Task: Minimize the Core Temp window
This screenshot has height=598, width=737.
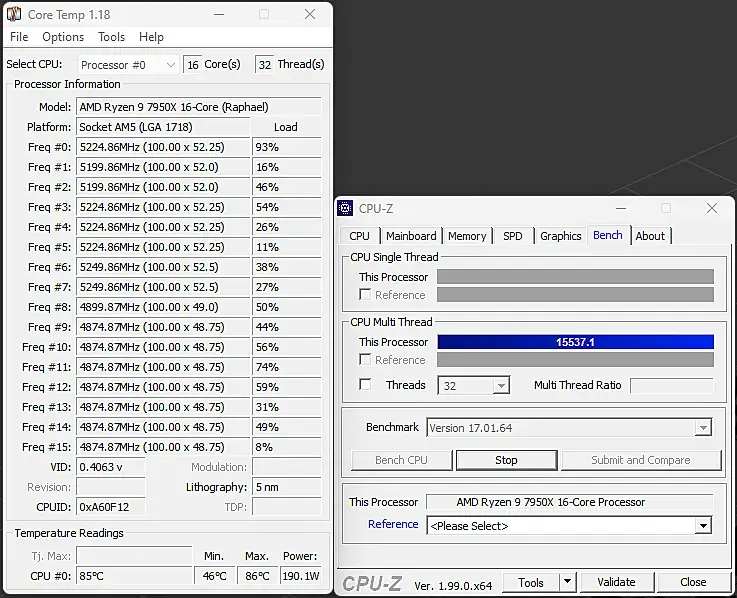Action: [x=219, y=14]
